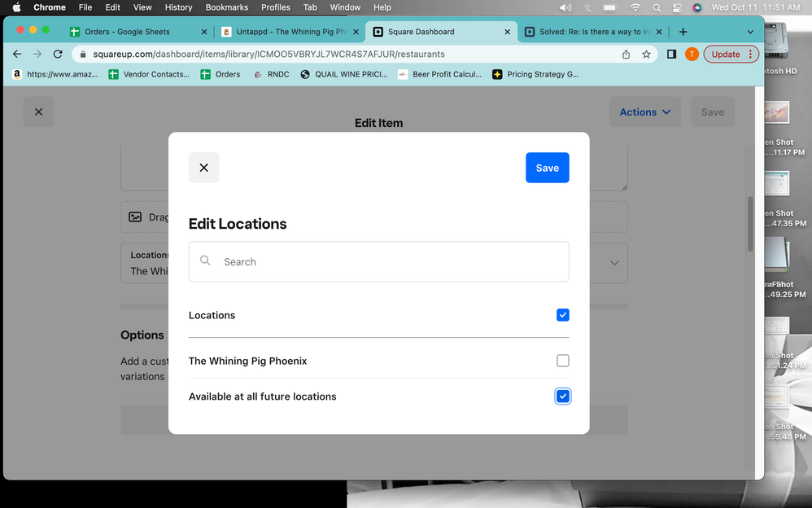
Task: Click the locations Search field
Action: coord(378,262)
